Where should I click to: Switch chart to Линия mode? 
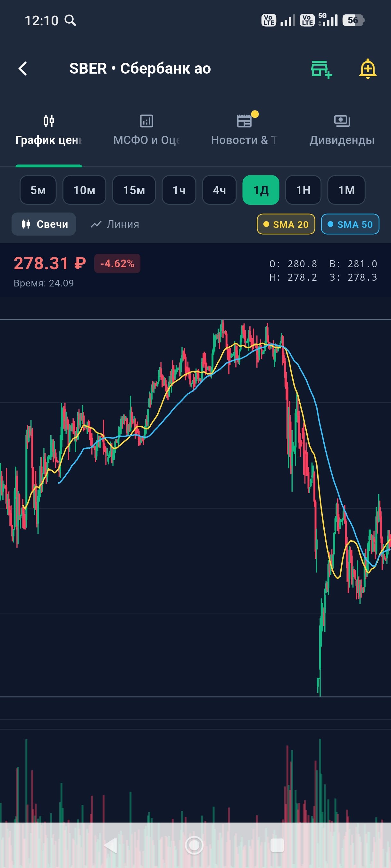pos(115,224)
